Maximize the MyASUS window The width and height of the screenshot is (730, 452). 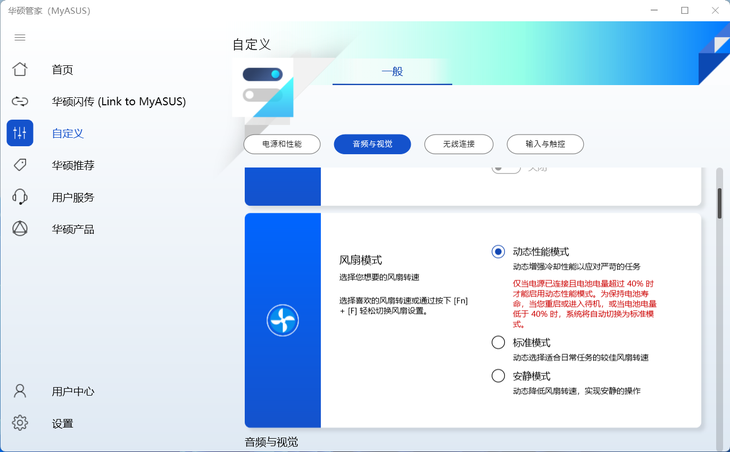click(x=684, y=10)
